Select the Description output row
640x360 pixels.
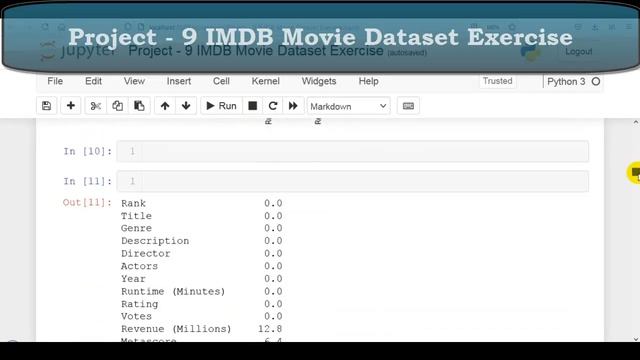pos(202,241)
